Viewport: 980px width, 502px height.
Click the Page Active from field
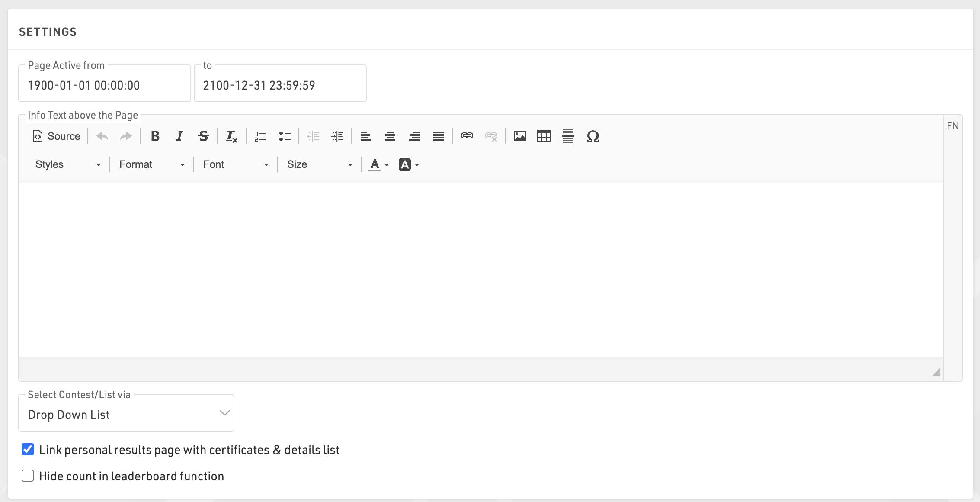click(104, 85)
